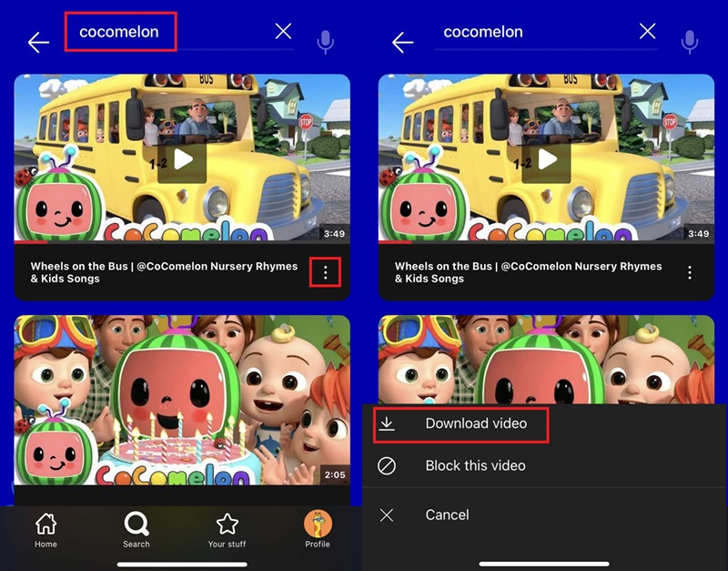Screen dimensions: 728x571
Task: Open the birthday video thumbnail in right screen
Action: 546,360
